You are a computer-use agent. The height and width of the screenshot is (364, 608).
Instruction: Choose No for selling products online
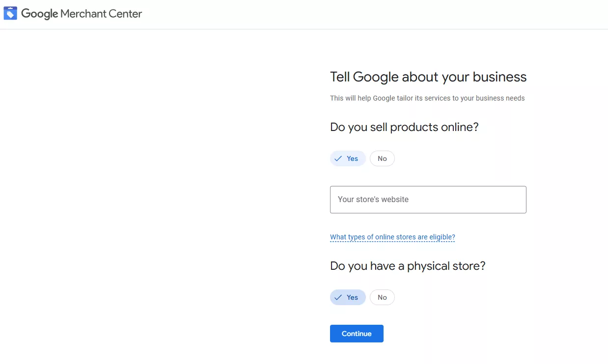[x=382, y=158]
